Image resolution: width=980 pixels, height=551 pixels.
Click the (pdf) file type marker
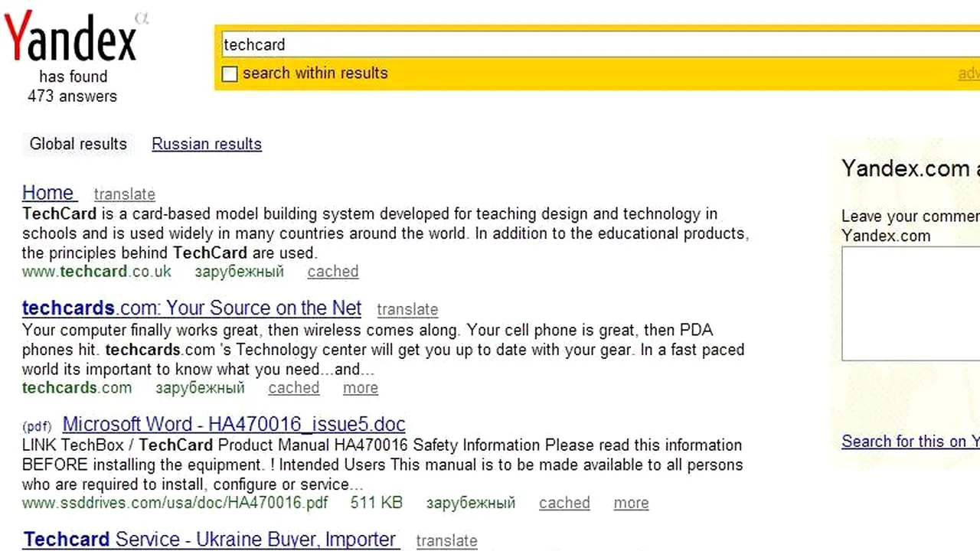(37, 426)
